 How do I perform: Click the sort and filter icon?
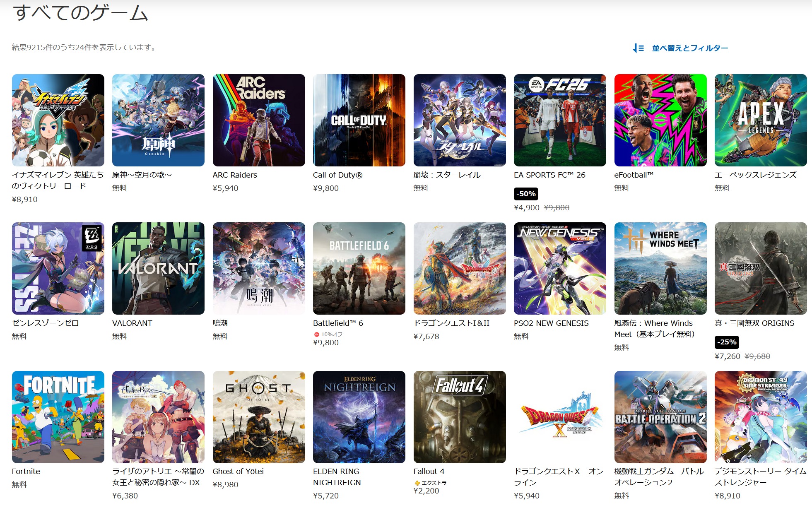click(638, 48)
